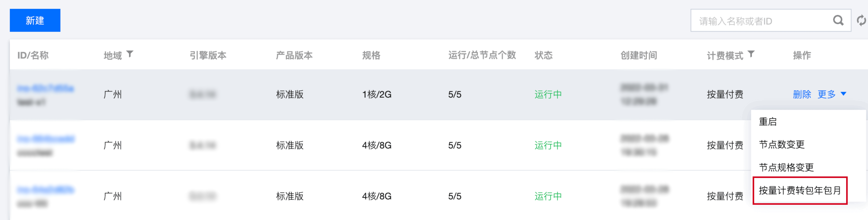This screenshot has height=220, width=868.
Task: Open the region filter funnel icon
Action: (130, 54)
